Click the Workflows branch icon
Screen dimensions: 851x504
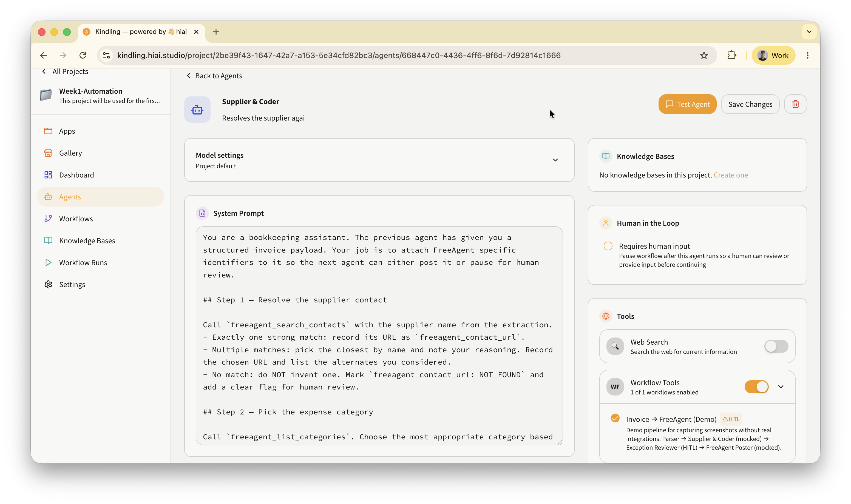click(x=48, y=219)
